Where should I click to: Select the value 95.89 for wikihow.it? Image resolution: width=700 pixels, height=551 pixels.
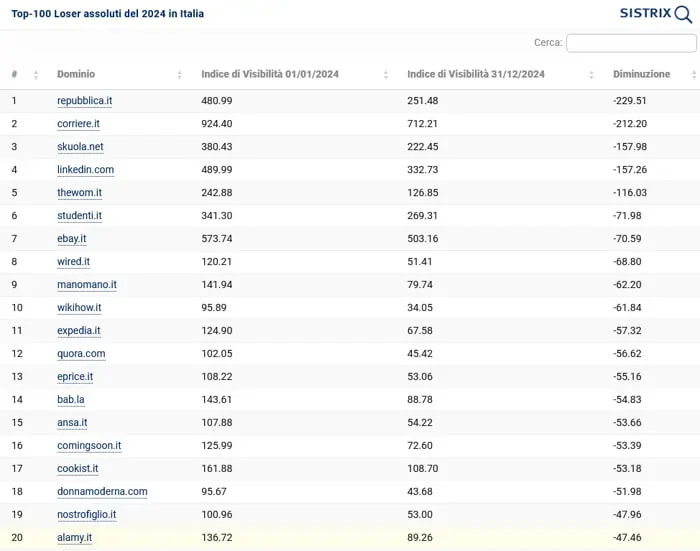214,308
